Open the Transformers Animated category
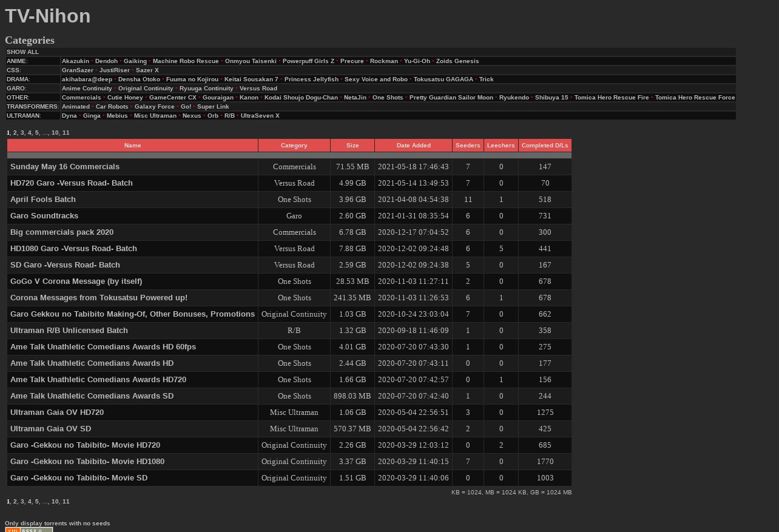Image resolution: width=779 pixels, height=532 pixels. point(76,107)
